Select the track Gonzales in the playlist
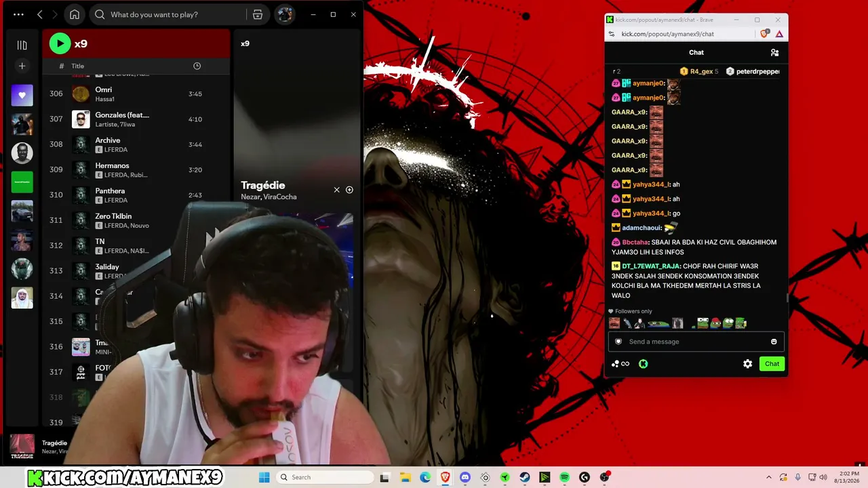The image size is (868, 488). [136, 119]
